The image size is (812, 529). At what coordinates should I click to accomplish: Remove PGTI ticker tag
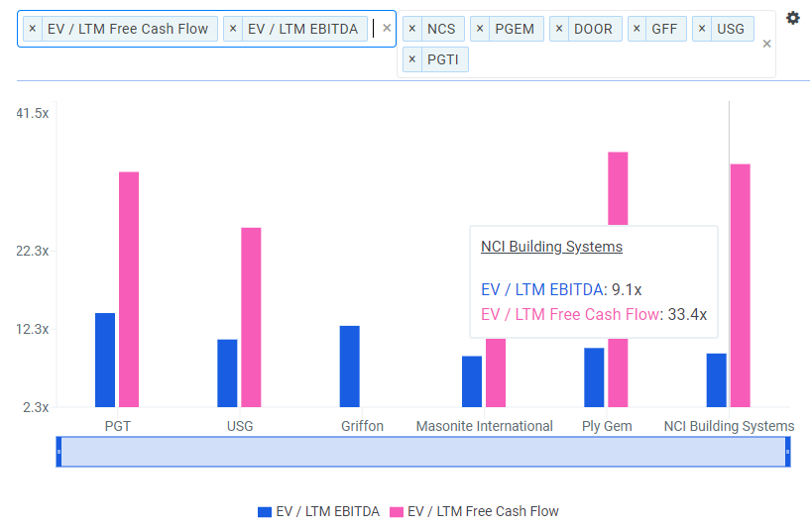[x=412, y=59]
